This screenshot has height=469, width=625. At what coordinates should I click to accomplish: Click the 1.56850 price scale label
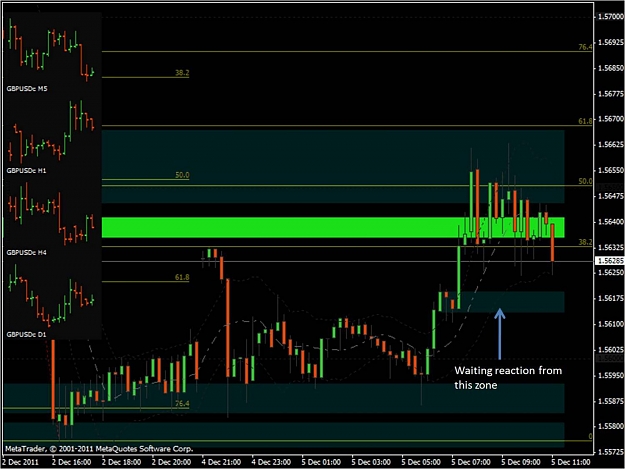pyautogui.click(x=611, y=68)
